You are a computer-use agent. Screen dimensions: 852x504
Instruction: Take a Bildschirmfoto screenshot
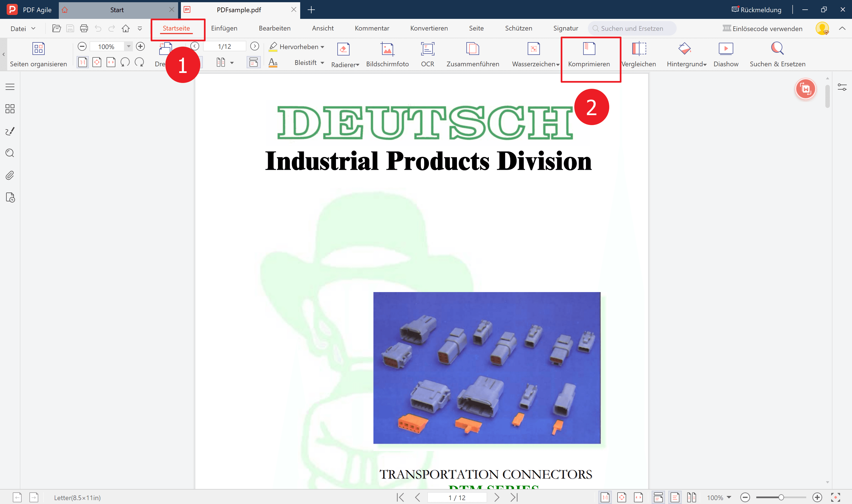387,55
